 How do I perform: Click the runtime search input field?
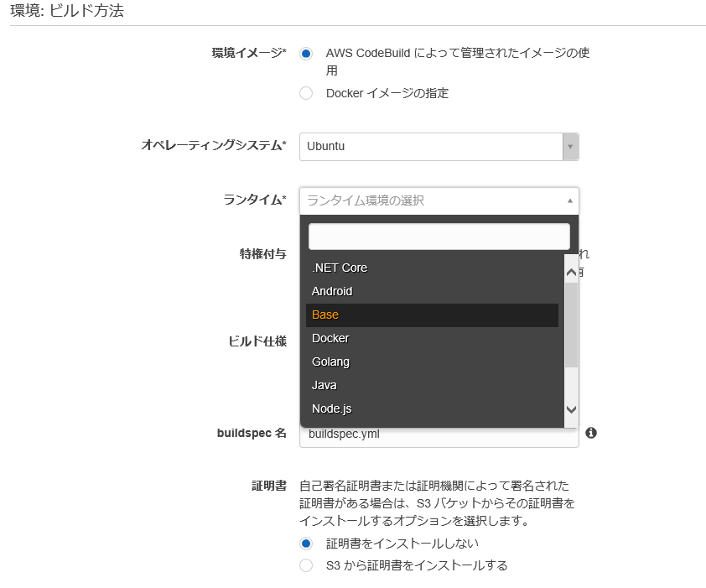point(439,236)
